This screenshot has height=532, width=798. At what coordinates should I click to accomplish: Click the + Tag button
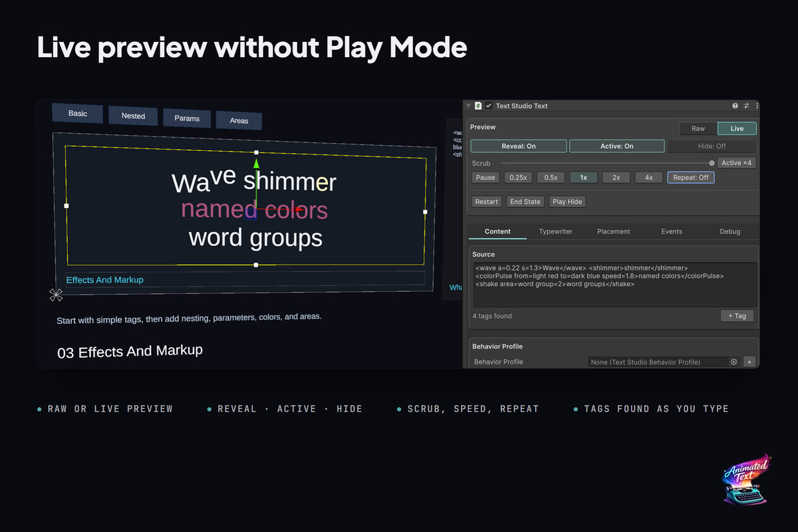pyautogui.click(x=737, y=316)
